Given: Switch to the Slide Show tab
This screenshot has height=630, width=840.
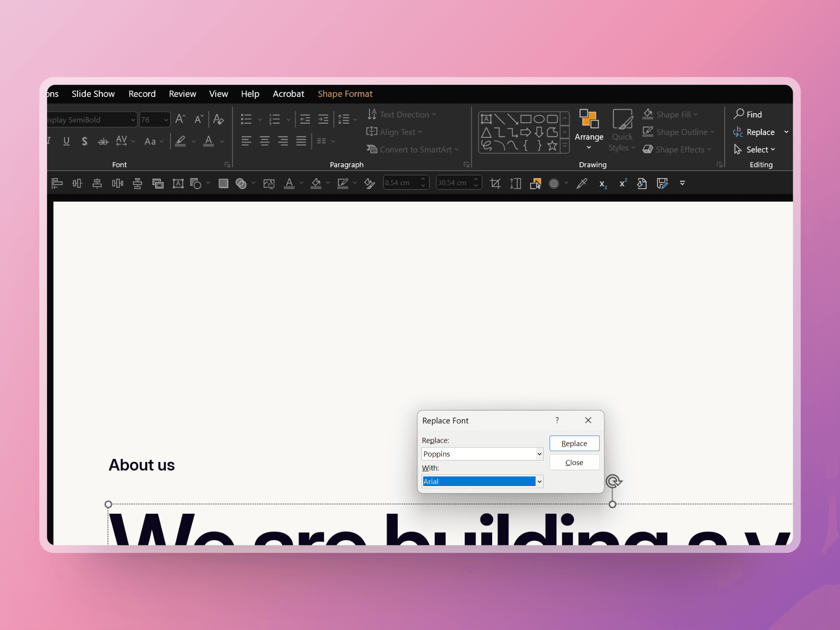Looking at the screenshot, I should pyautogui.click(x=93, y=94).
